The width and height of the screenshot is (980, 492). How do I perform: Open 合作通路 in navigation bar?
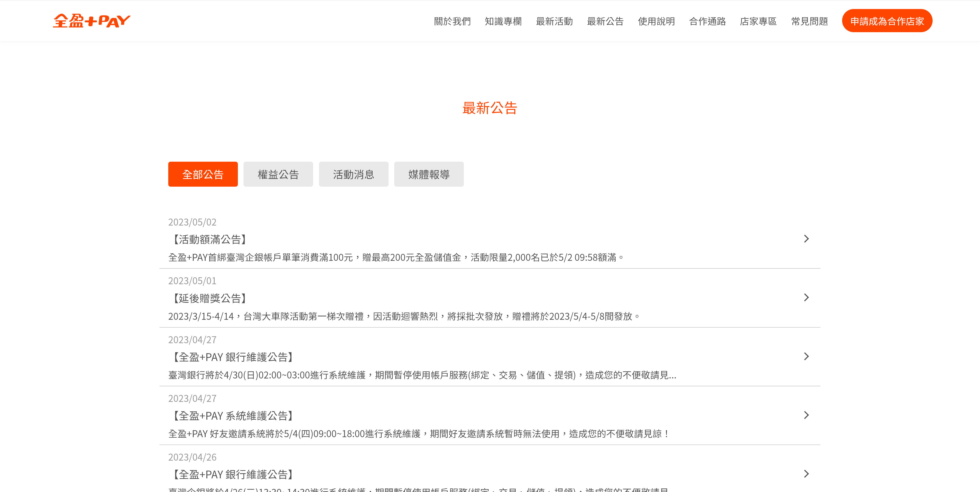pyautogui.click(x=707, y=21)
